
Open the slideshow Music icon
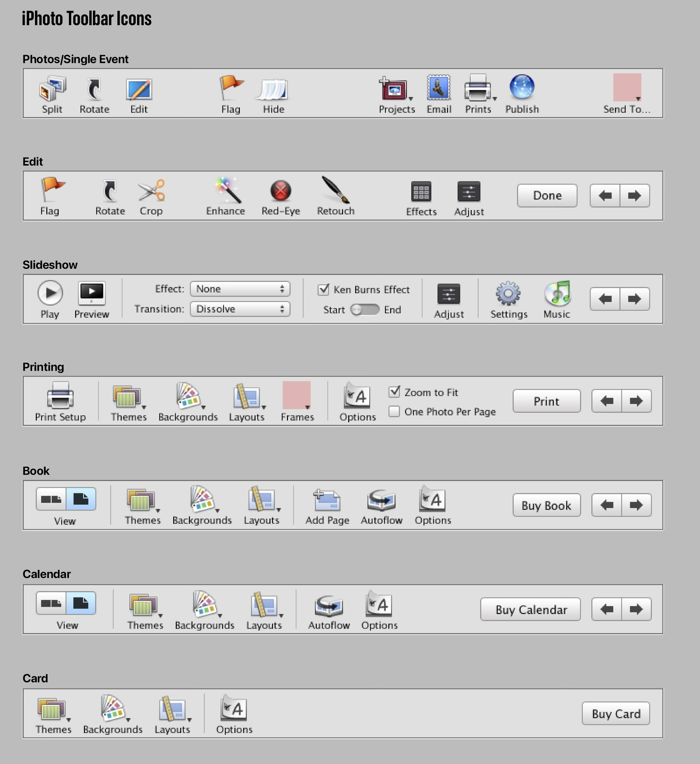click(557, 293)
